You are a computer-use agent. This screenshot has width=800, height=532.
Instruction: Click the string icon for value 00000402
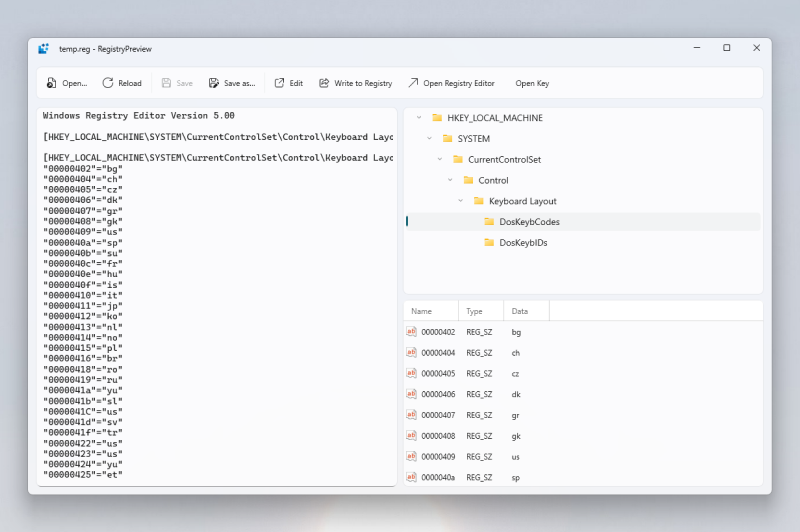411,332
